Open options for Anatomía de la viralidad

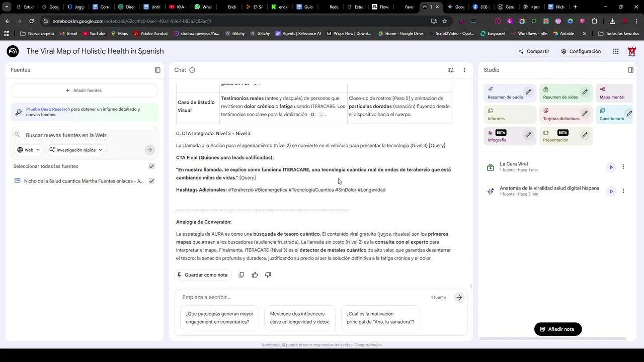[623, 191]
